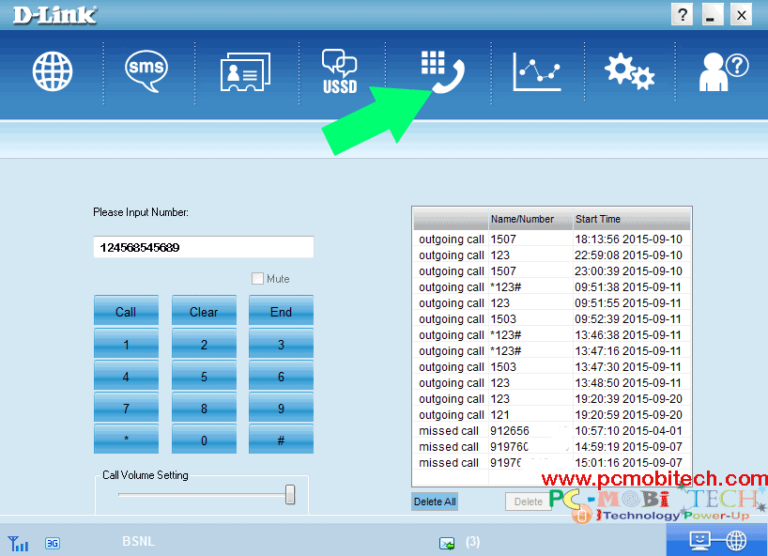
Task: Select outgoing call *123# at 13:47:16
Action: (552, 351)
